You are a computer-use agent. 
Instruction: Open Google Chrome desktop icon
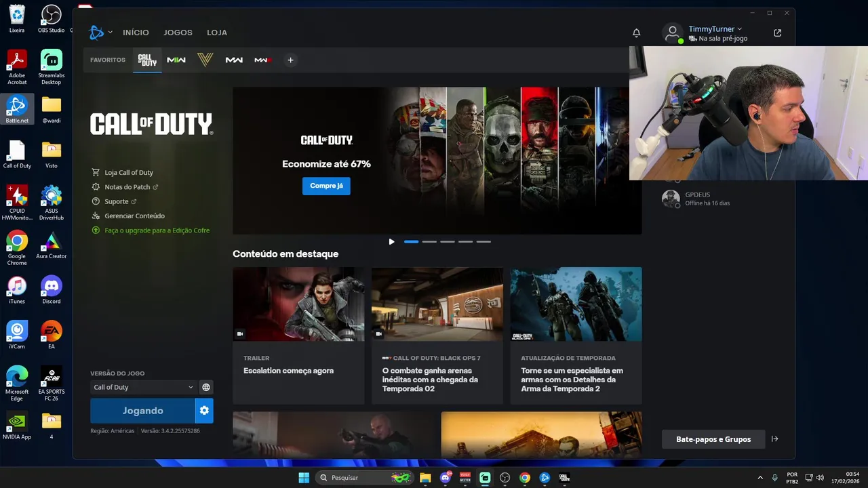pyautogui.click(x=17, y=248)
